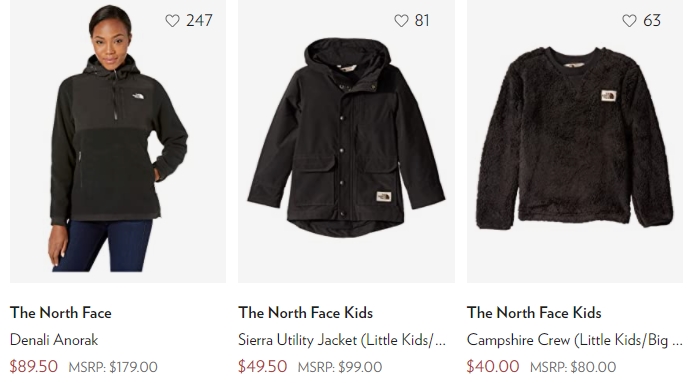This screenshot has width=691, height=383.
Task: Click the 247 favorites count
Action: click(x=199, y=21)
